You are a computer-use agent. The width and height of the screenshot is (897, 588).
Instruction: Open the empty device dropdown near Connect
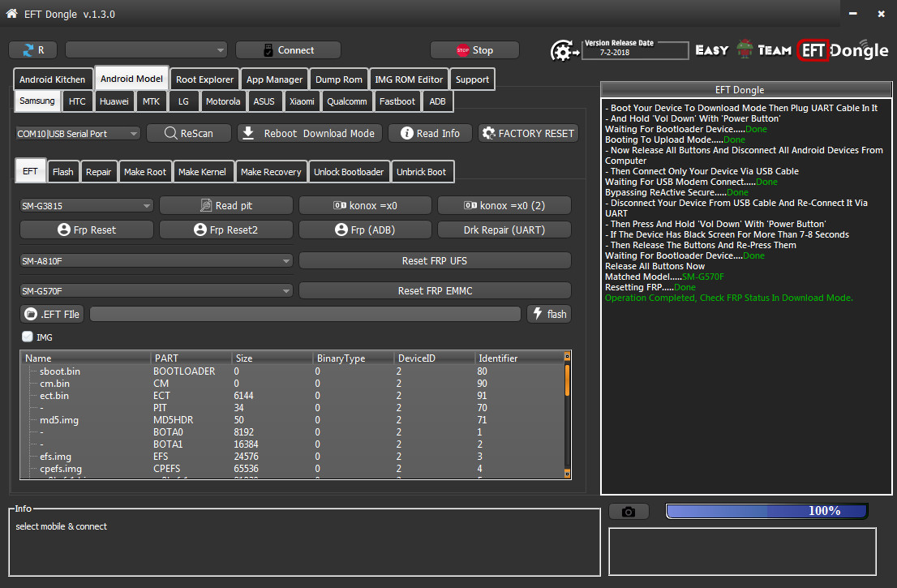(x=147, y=50)
